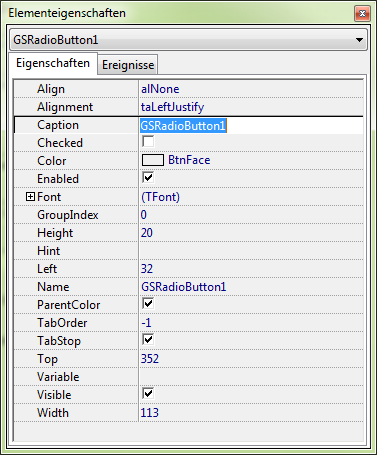Click the Caption value input field
Viewport: 377px width, 455px height.
(x=251, y=125)
